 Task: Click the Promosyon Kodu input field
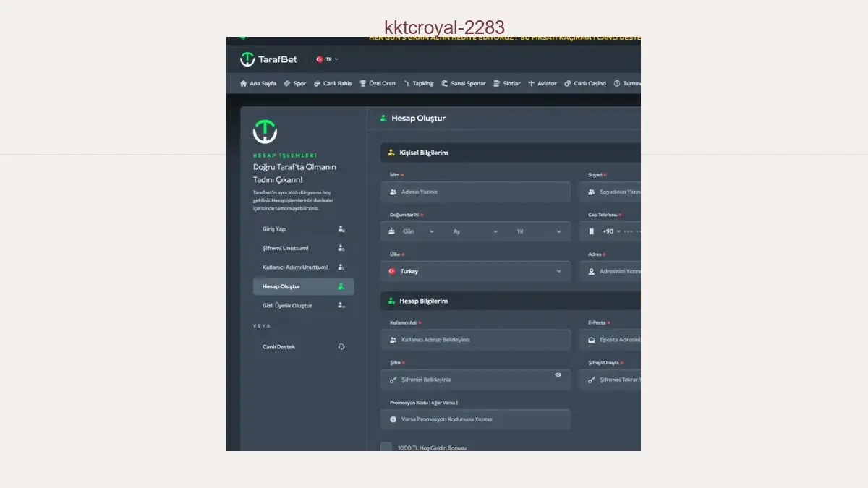[x=475, y=419]
